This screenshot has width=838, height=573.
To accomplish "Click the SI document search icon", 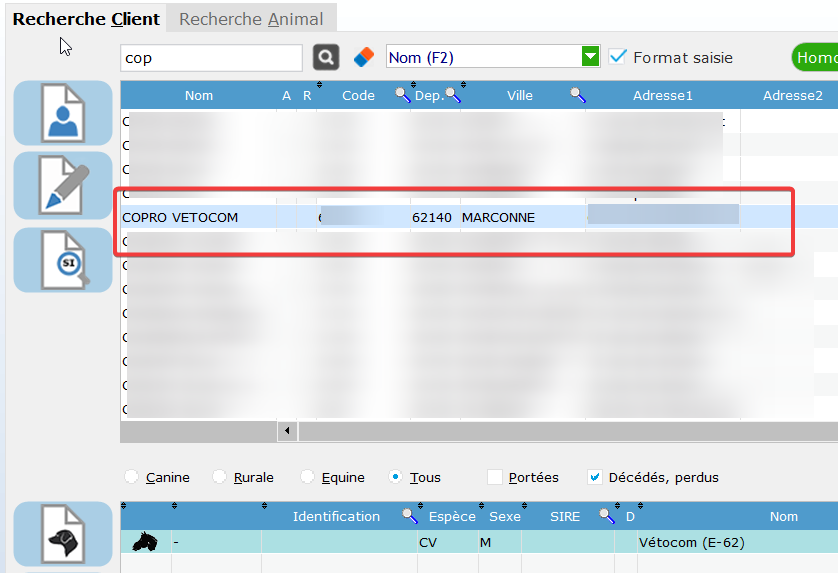I will coord(62,260).
